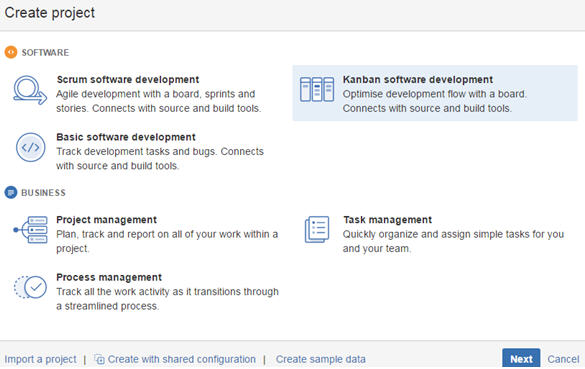Select the Scrum software development loop icon
Screen dimensions: 585x369
30,90
